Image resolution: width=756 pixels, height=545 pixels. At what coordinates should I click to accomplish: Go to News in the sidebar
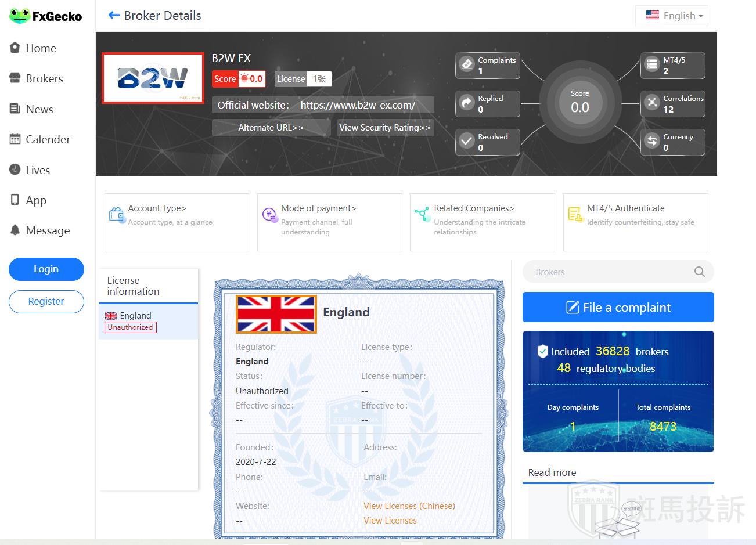click(39, 109)
